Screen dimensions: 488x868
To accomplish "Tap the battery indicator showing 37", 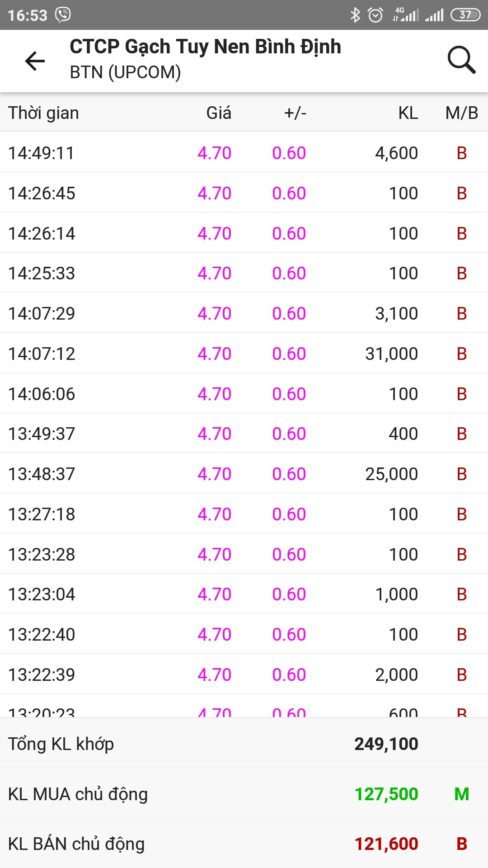I will (x=465, y=15).
